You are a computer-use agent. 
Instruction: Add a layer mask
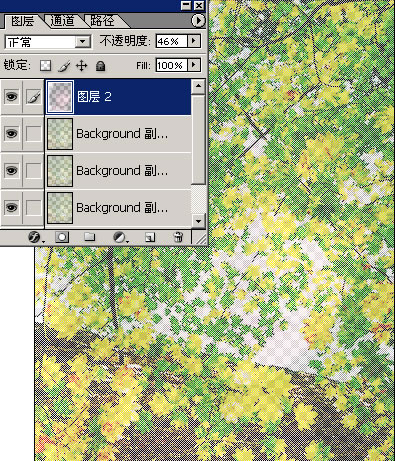tap(62, 237)
